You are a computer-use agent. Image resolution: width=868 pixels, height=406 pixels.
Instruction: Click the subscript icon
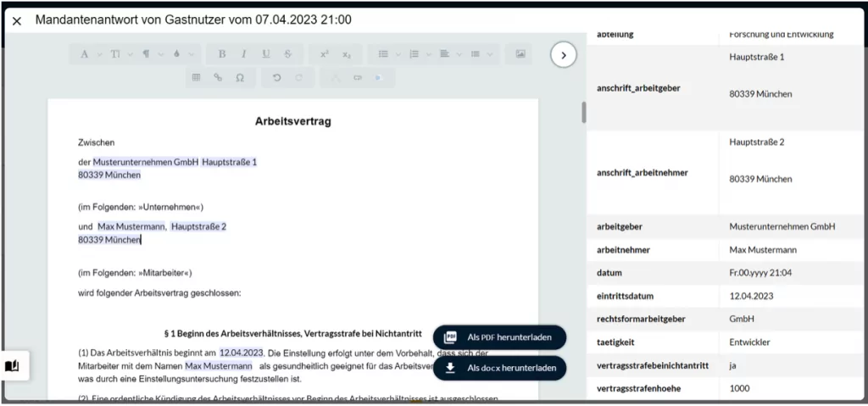346,54
